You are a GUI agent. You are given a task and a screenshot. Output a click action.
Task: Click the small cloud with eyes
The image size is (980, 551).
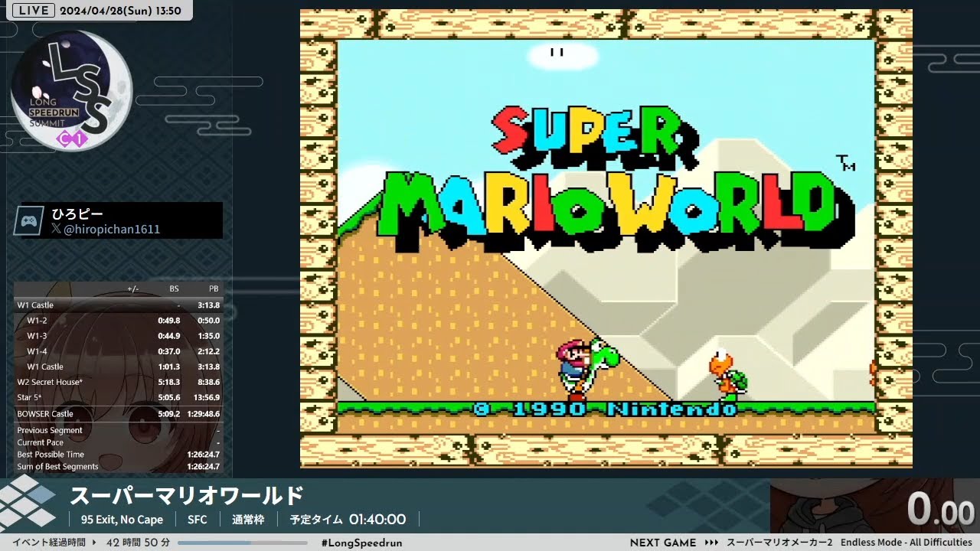561,55
